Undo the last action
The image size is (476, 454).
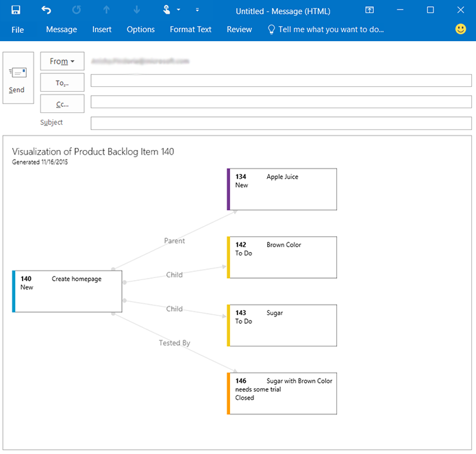coord(46,10)
